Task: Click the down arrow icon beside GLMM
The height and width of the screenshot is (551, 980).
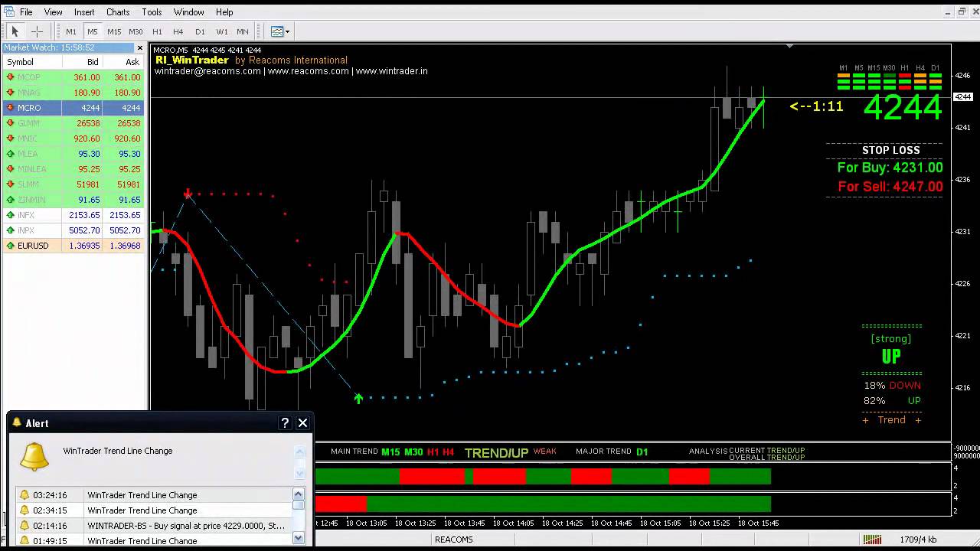Action: coord(10,123)
